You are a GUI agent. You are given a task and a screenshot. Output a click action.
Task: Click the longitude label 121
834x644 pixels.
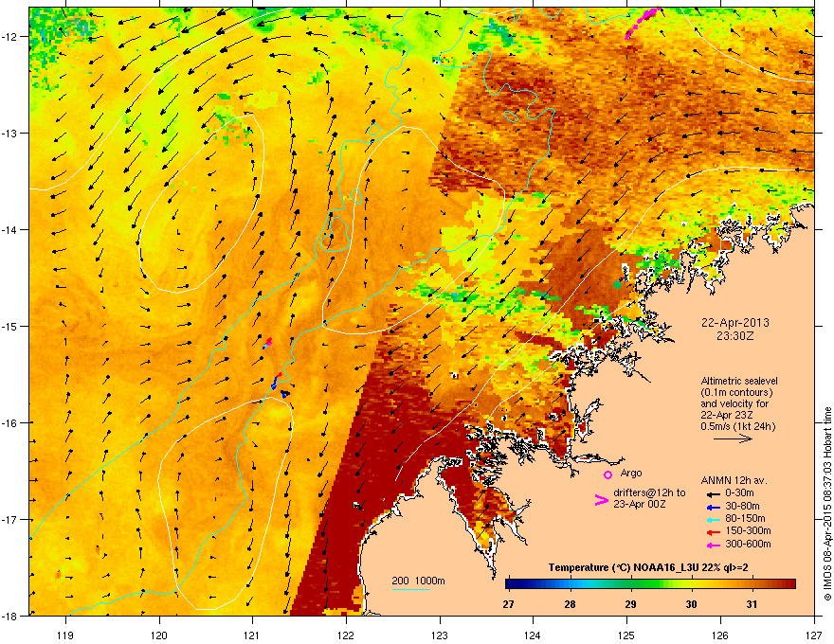click(x=252, y=635)
